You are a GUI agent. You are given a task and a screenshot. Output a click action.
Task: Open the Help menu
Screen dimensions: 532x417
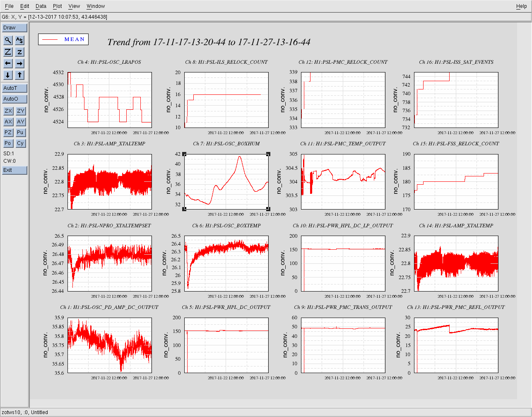(521, 6)
